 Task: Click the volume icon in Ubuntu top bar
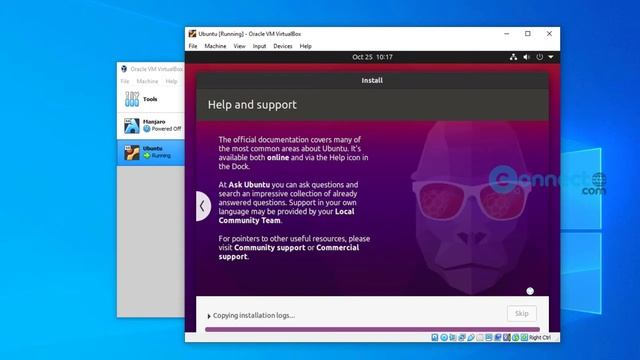tap(527, 57)
